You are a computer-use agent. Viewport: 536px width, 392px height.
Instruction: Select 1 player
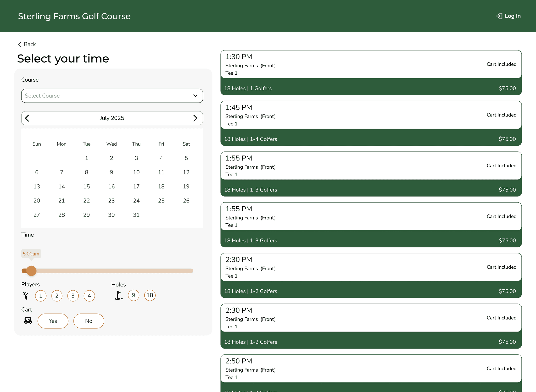click(41, 296)
